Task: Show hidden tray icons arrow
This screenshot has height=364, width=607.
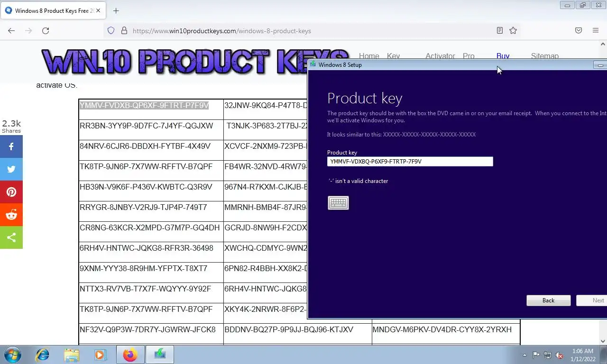Action: click(x=524, y=355)
